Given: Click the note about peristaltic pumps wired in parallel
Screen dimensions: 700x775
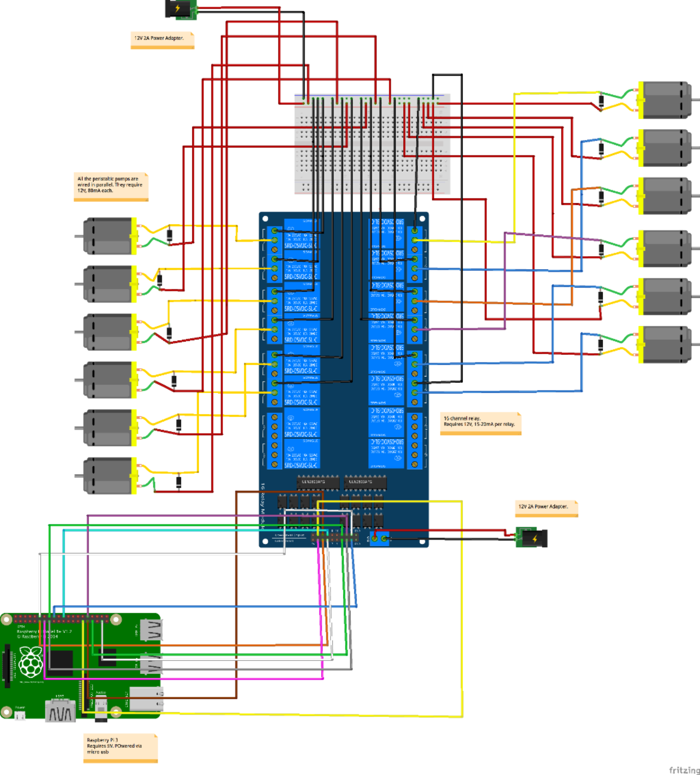Looking at the screenshot, I should pyautogui.click(x=111, y=187).
